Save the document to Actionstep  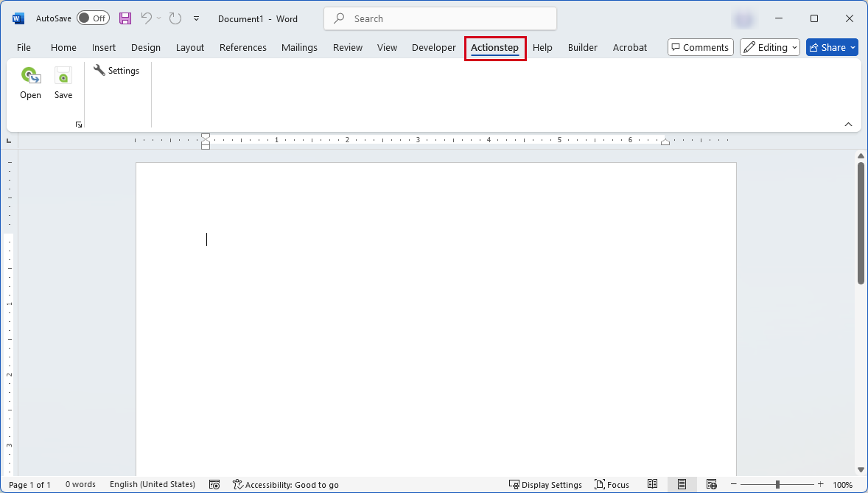[x=63, y=81]
